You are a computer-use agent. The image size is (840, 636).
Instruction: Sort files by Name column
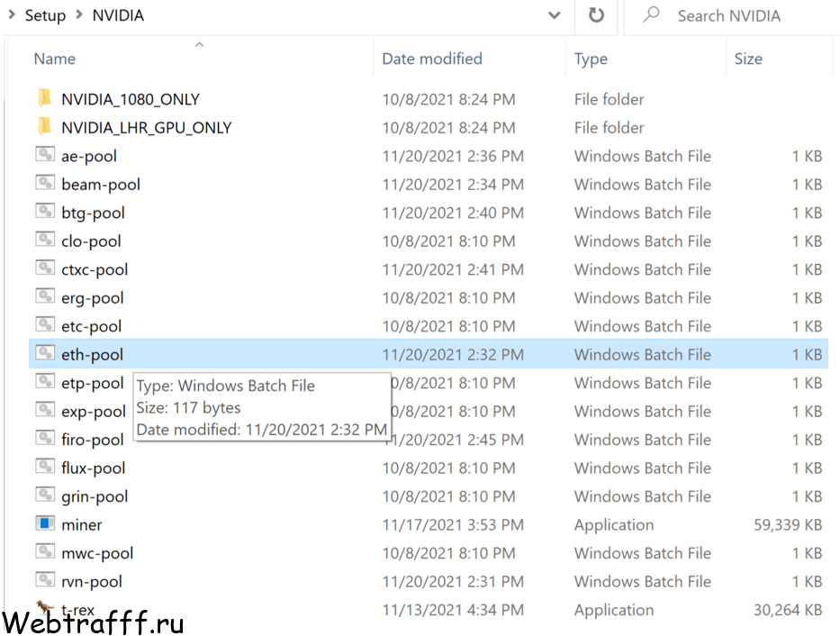pos(55,59)
